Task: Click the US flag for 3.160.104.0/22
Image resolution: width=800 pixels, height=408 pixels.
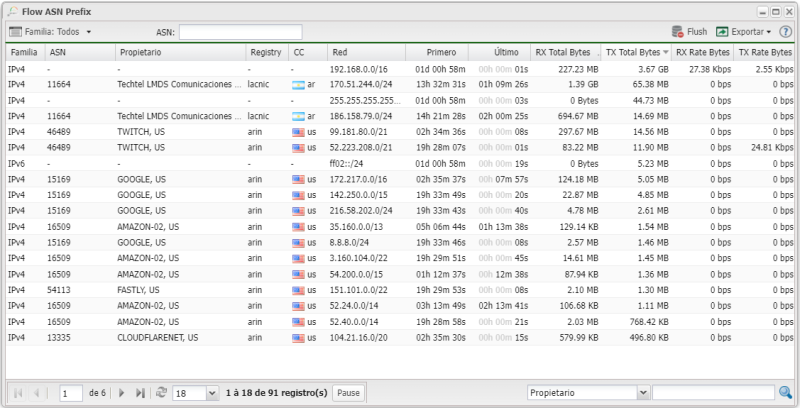Action: pyautogui.click(x=298, y=259)
